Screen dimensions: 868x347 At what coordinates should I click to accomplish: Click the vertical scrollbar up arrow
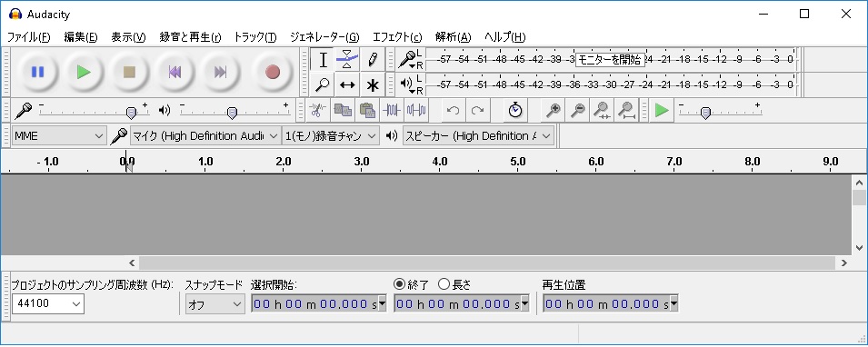click(x=859, y=183)
